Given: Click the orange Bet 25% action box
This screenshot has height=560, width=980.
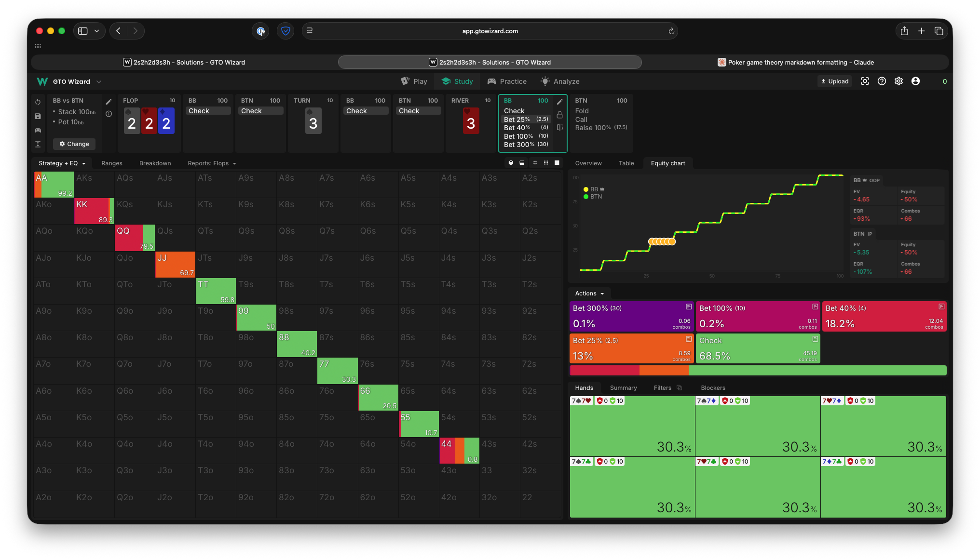Looking at the screenshot, I should 631,348.
